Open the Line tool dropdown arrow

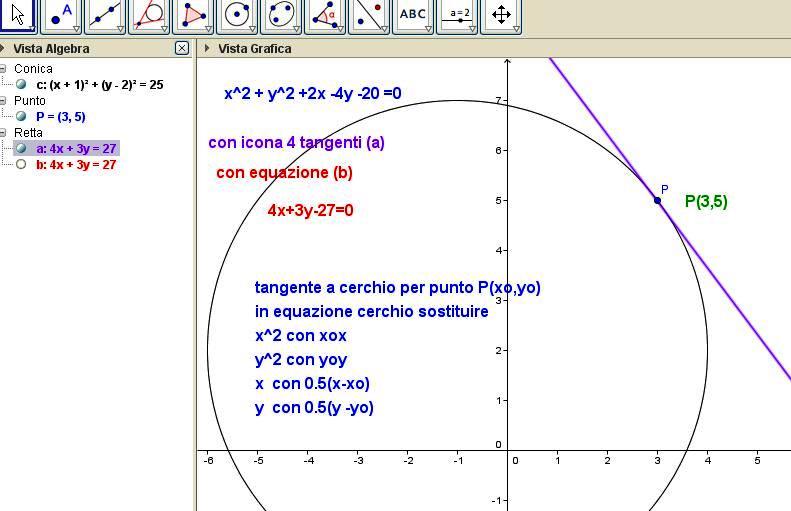point(121,29)
